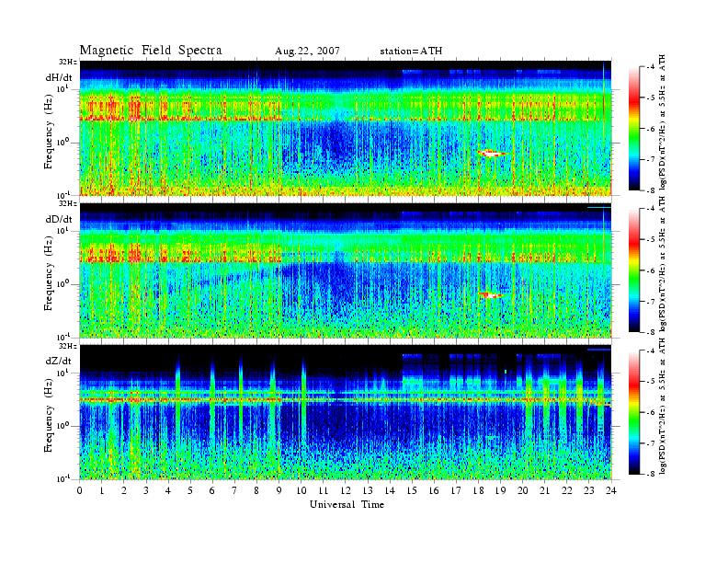The width and height of the screenshot is (728, 563).
Task: Click the "station=ATH" label
Action: click(x=411, y=52)
